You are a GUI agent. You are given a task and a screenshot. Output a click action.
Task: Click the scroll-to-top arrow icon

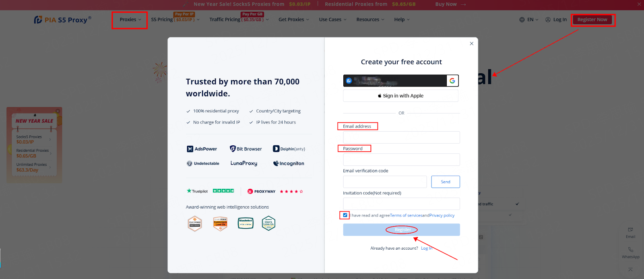coord(630,269)
